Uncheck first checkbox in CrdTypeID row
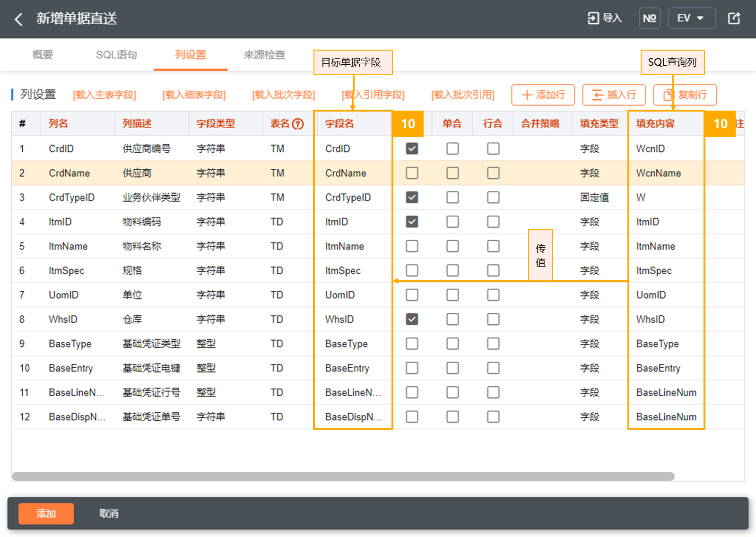 pyautogui.click(x=412, y=198)
